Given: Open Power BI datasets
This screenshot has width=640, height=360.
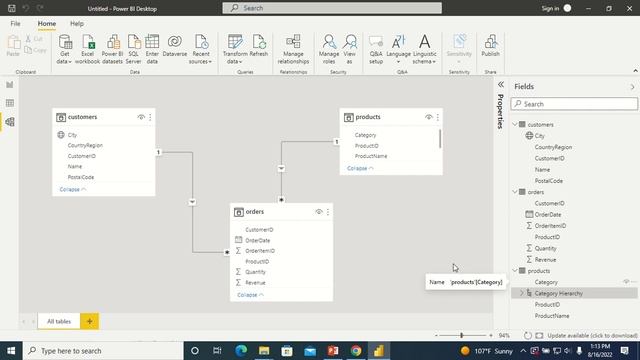Looking at the screenshot, I should click(x=112, y=49).
